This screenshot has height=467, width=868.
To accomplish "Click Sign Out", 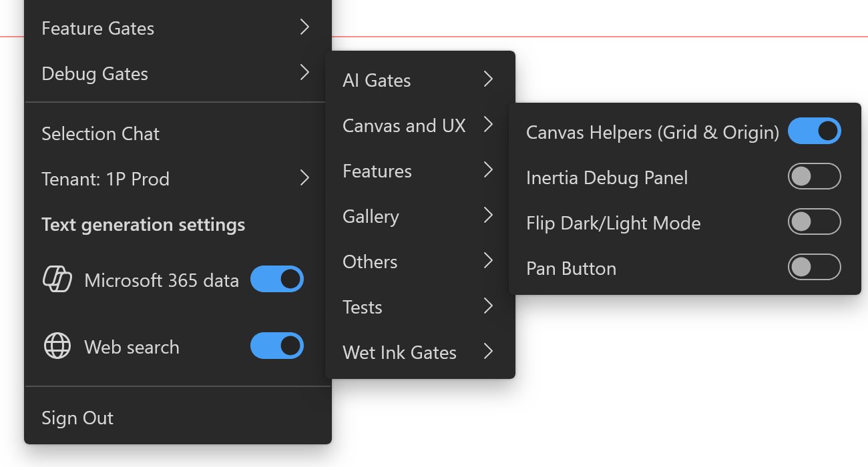I will coord(77,418).
